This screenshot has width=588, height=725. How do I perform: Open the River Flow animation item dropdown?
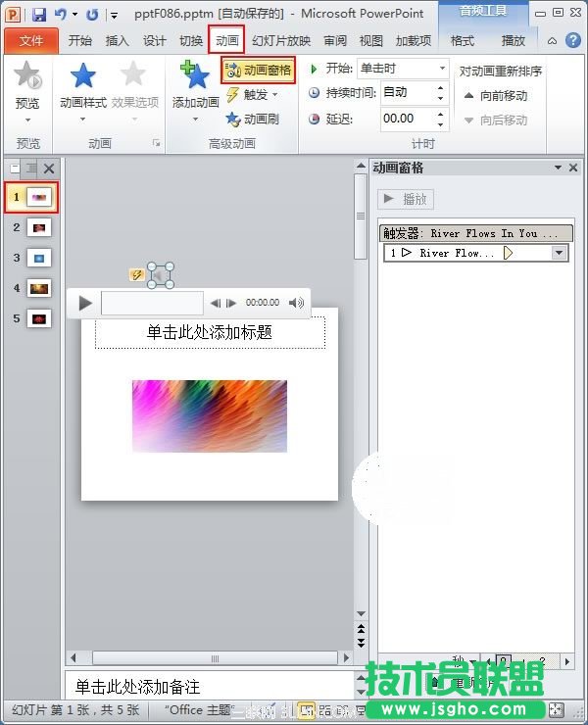559,253
